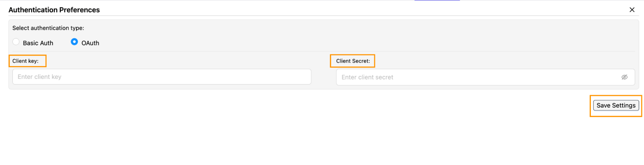This screenshot has height=165, width=644.
Task: Click the Select authentication type: text
Action: pyautogui.click(x=48, y=28)
